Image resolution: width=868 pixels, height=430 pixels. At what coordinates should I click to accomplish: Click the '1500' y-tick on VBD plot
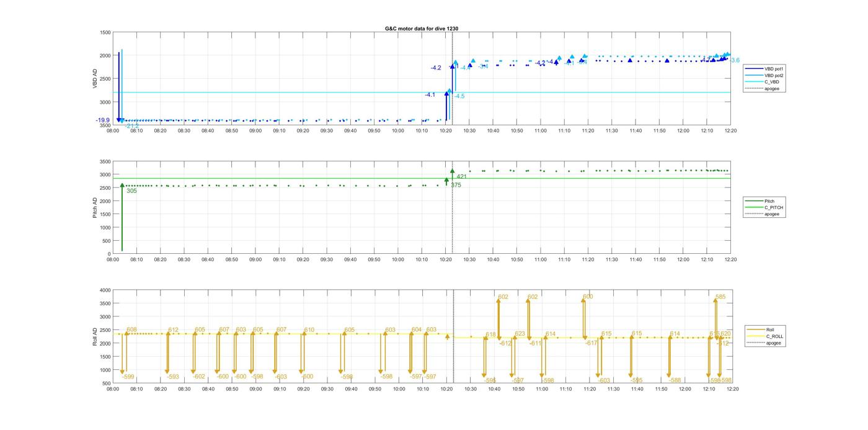point(105,32)
